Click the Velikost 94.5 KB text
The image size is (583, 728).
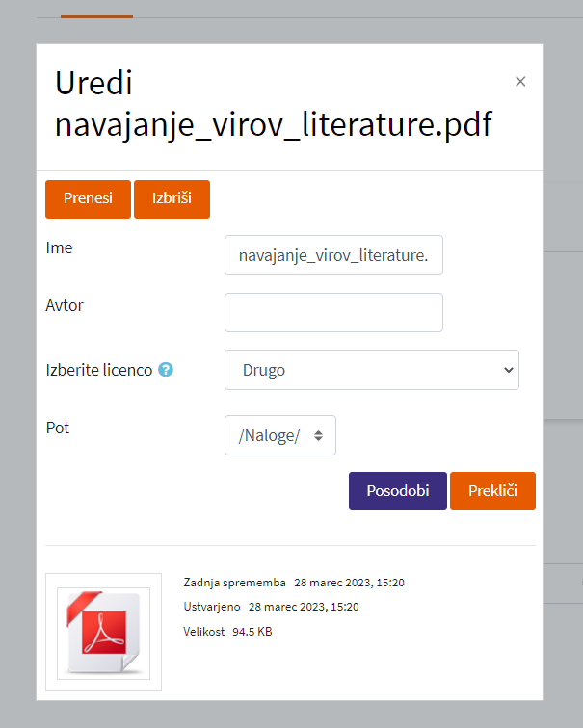tap(227, 632)
